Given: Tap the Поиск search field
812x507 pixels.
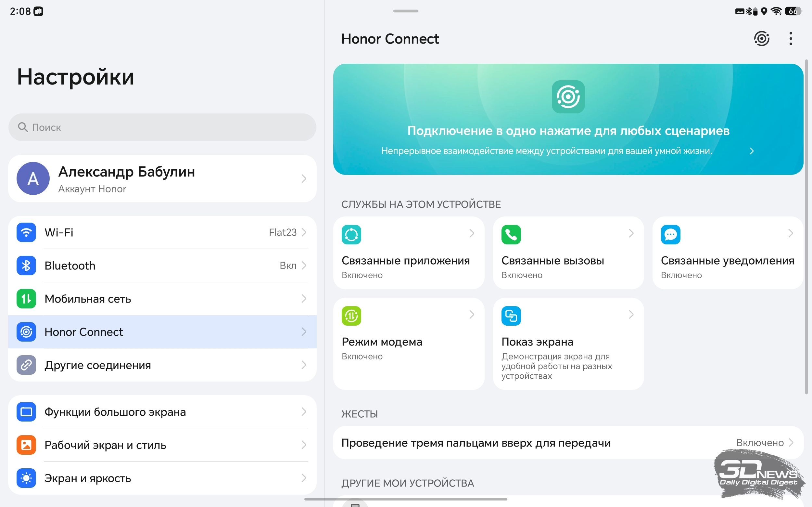Looking at the screenshot, I should click(162, 127).
